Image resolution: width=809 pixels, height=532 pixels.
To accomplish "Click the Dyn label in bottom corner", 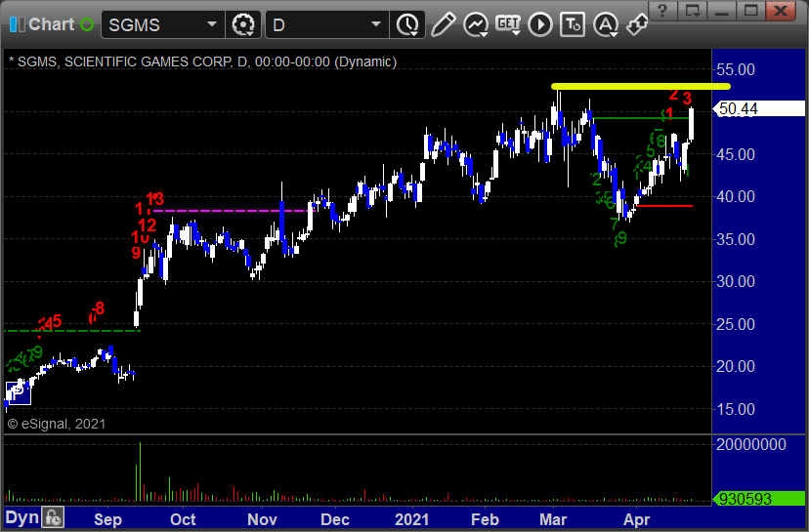I will pyautogui.click(x=22, y=517).
